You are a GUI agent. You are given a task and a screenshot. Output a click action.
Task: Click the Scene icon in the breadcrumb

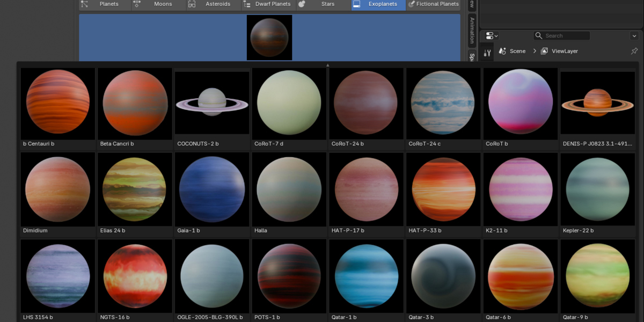coord(503,51)
